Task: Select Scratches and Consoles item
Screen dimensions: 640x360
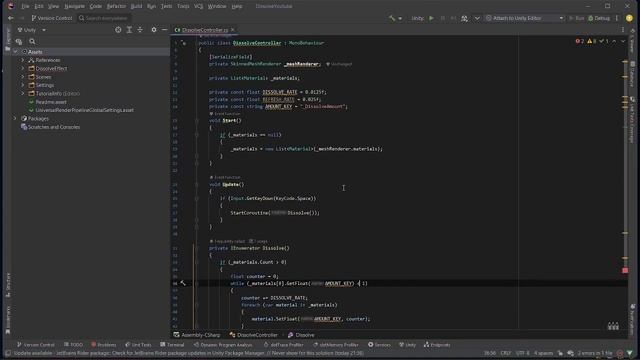Action: coord(54,127)
